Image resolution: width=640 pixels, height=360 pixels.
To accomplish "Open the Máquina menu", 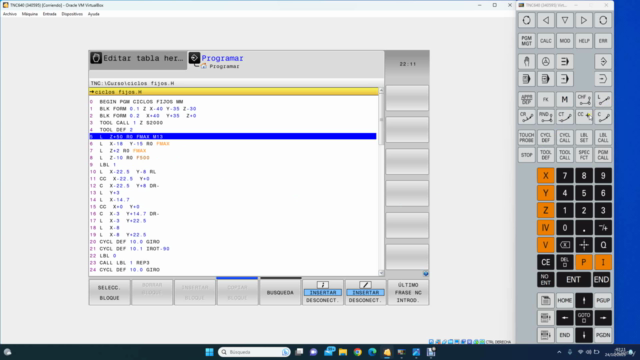I will tap(29, 14).
